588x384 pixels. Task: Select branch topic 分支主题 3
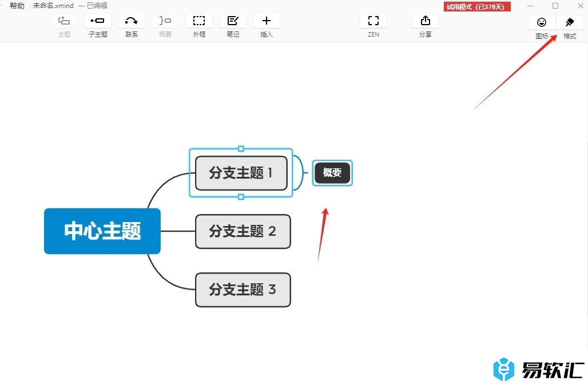[x=243, y=290]
